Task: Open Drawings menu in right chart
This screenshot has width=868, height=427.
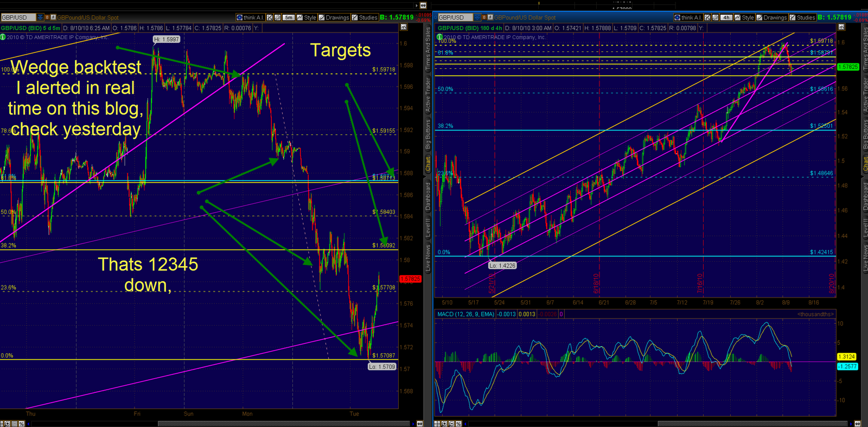Action: pos(771,17)
